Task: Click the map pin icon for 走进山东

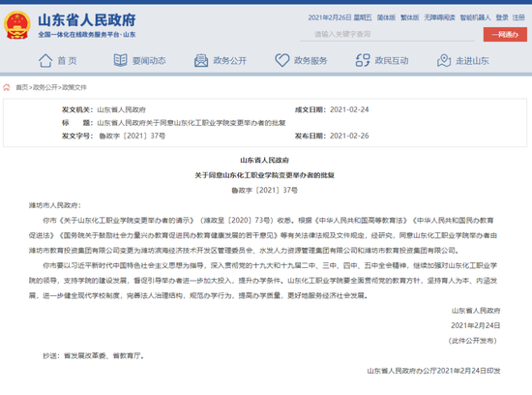Action: click(444, 60)
